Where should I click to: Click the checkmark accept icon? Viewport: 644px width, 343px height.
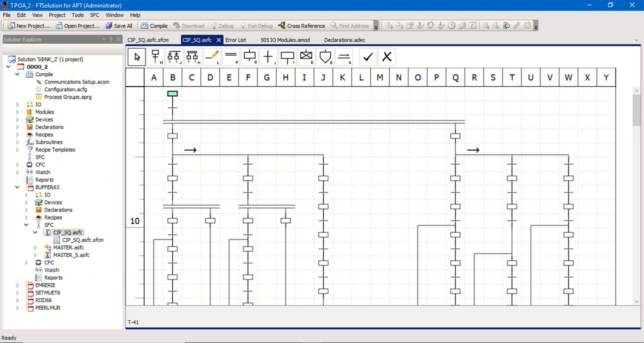coord(368,57)
